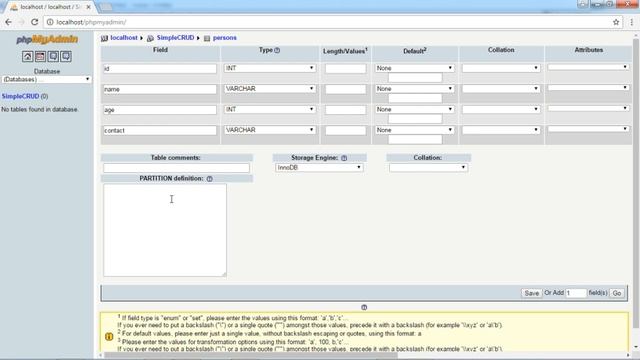The width and height of the screenshot is (640, 360).
Task: Open SimpleCRUD database in sidebar
Action: (20, 96)
